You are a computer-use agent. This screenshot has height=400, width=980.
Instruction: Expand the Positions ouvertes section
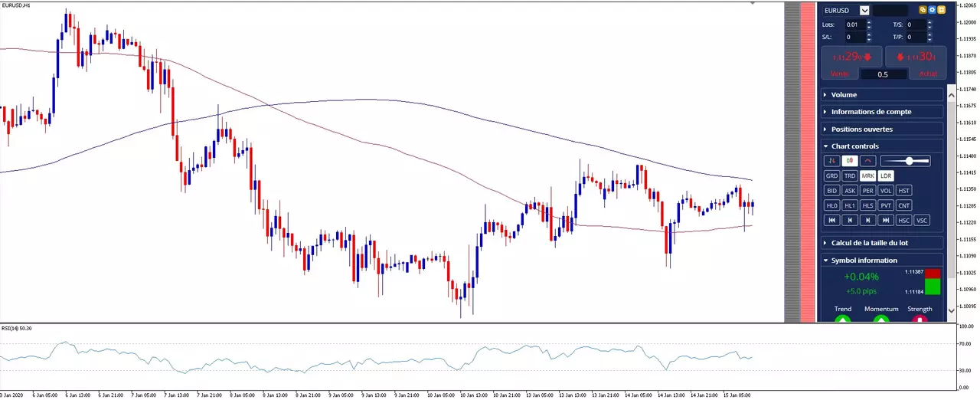point(882,129)
